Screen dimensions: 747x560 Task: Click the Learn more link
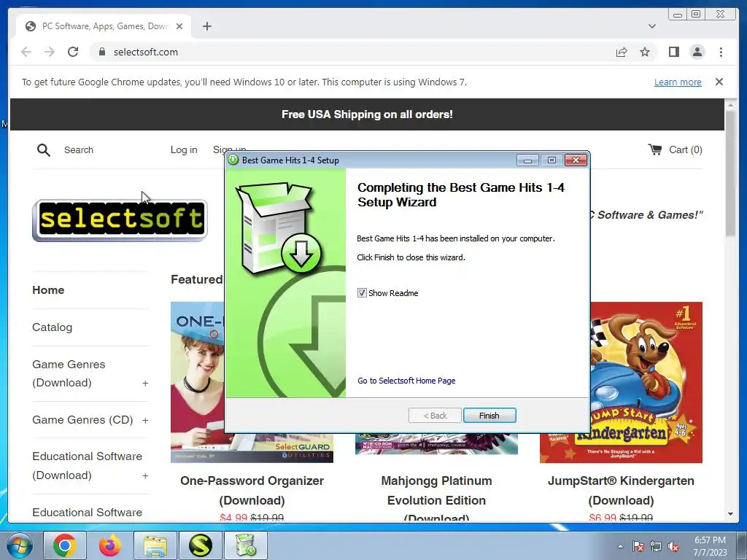[678, 82]
